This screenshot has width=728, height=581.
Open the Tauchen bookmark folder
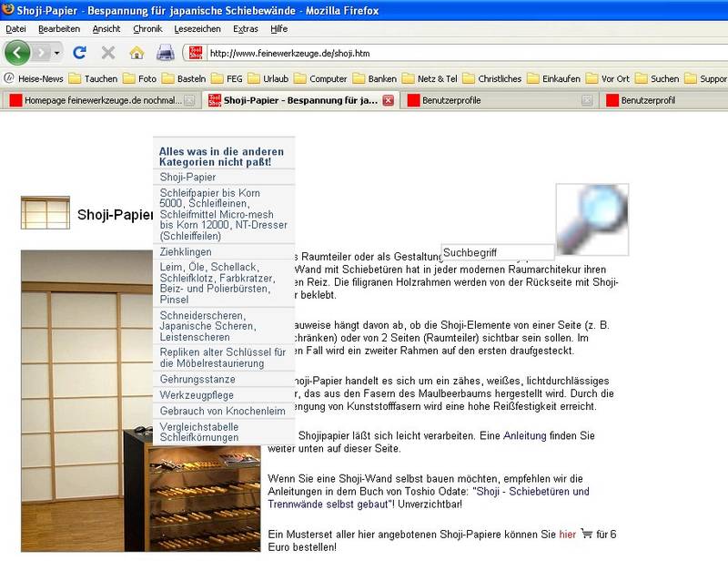click(x=94, y=78)
